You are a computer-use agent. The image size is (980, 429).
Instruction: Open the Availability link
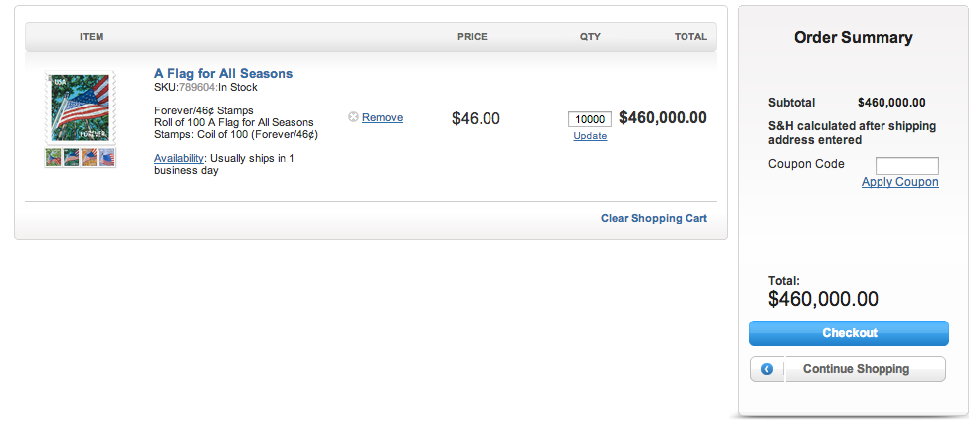pyautogui.click(x=179, y=159)
